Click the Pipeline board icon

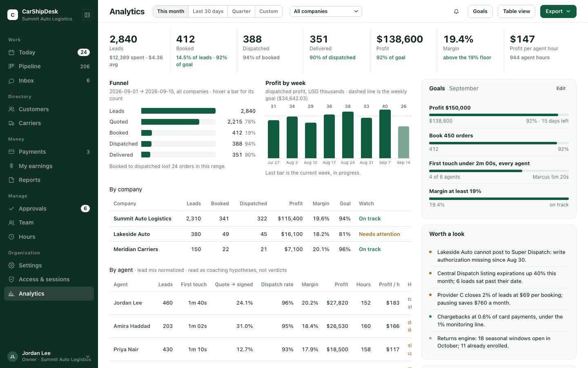pyautogui.click(x=11, y=66)
